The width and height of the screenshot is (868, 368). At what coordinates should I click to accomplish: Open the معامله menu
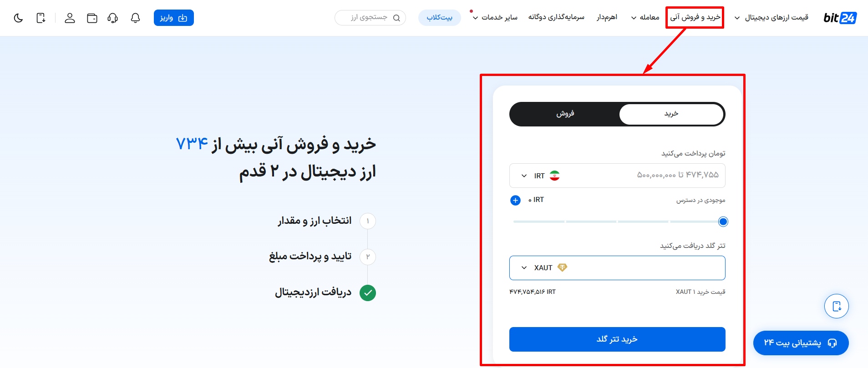[645, 17]
